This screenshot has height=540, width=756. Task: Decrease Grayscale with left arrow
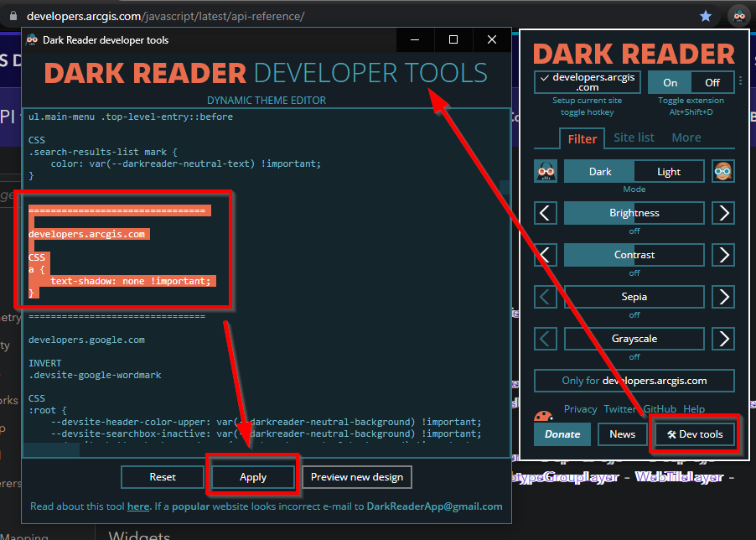546,339
